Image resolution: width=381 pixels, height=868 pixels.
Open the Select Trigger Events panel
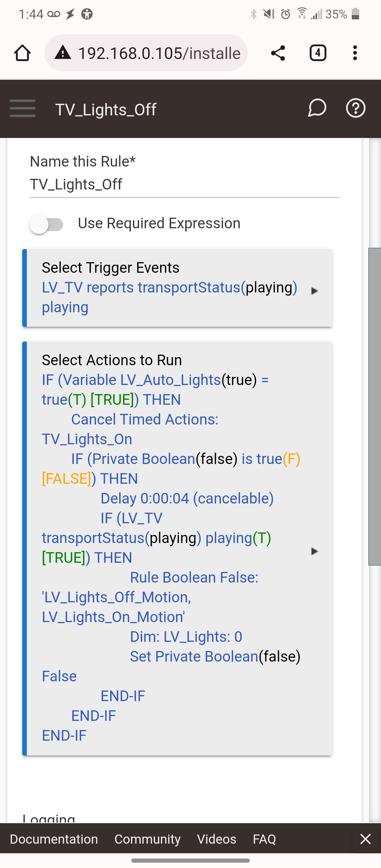point(177,288)
